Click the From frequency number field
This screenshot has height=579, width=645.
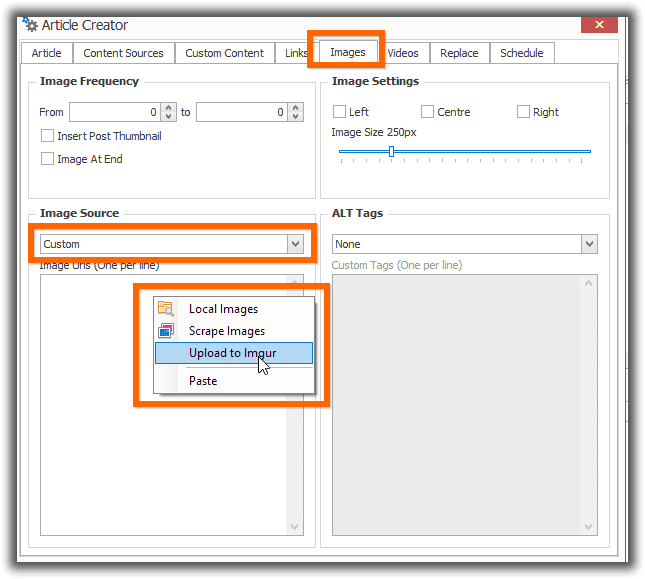pos(115,112)
